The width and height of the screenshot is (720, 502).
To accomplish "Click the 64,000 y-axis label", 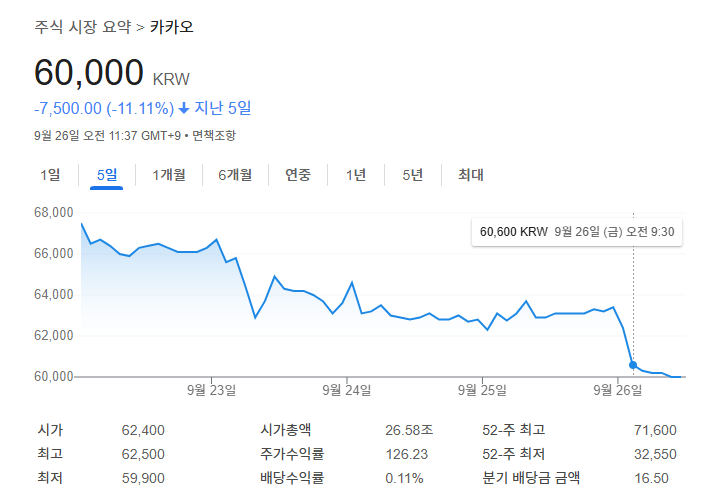I will pyautogui.click(x=54, y=294).
